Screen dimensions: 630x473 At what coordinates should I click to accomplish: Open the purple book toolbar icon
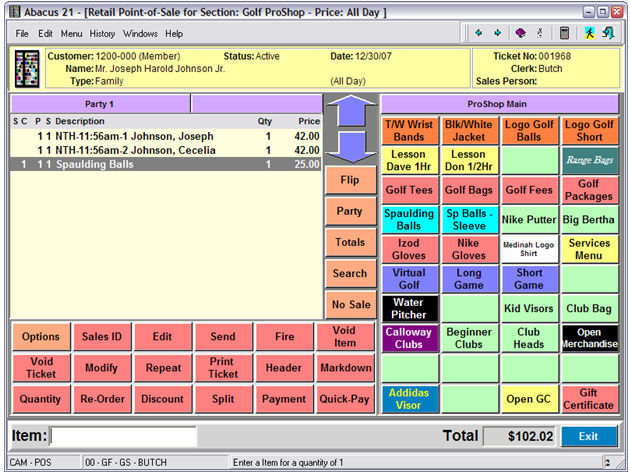tap(520, 33)
